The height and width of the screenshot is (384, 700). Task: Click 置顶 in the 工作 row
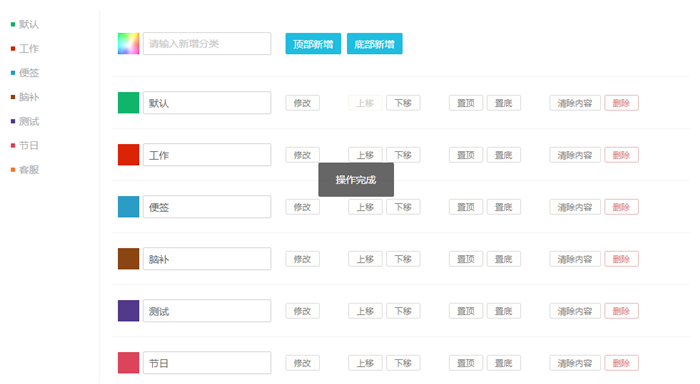[466, 155]
